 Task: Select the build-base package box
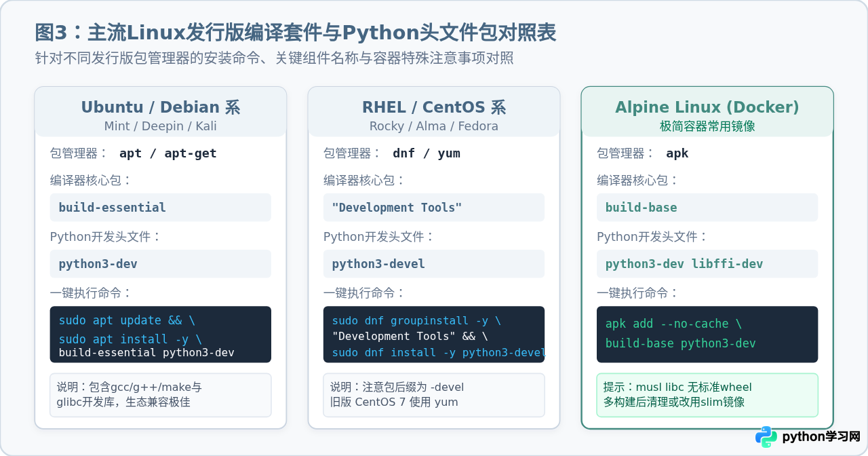click(707, 207)
